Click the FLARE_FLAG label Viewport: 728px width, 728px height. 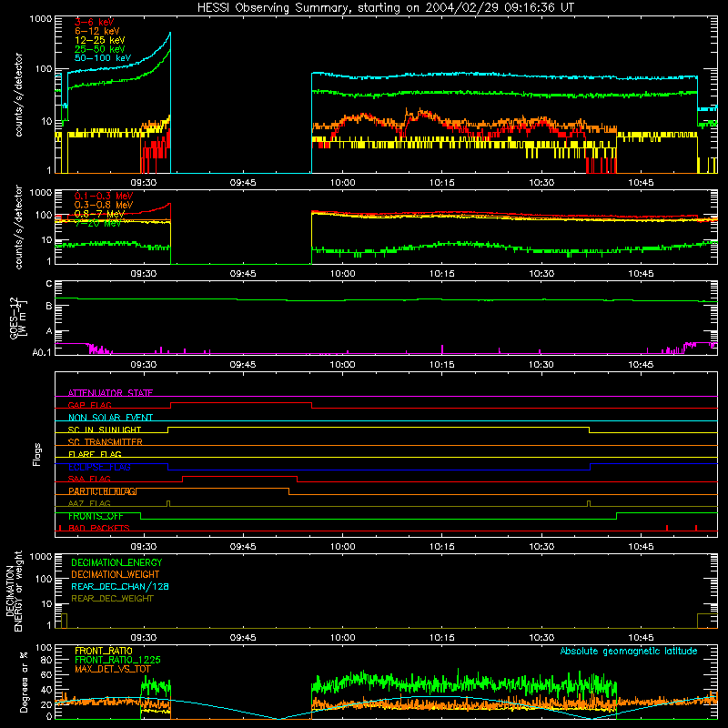[x=95, y=454]
